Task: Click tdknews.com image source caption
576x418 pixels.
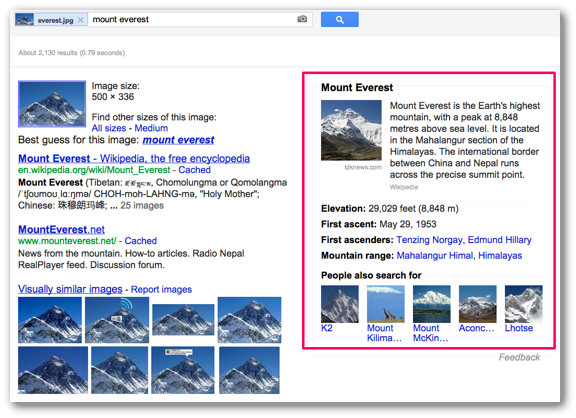Action: point(363,167)
